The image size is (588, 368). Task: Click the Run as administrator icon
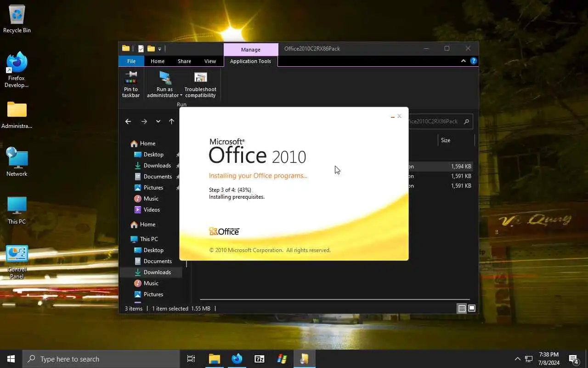tap(165, 78)
